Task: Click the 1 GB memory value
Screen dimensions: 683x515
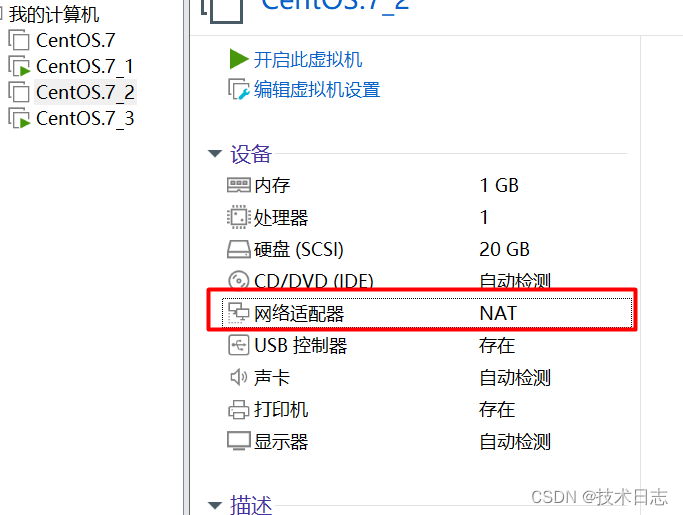Action: (499, 186)
